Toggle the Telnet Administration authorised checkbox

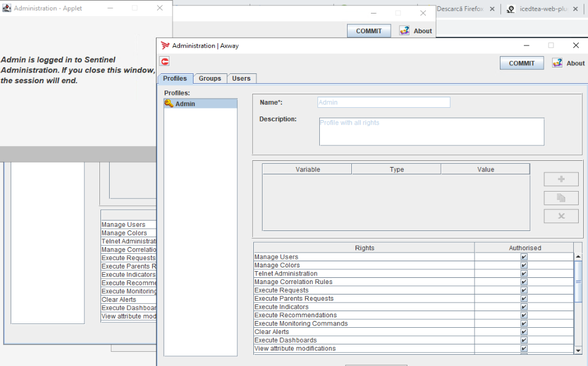(524, 274)
